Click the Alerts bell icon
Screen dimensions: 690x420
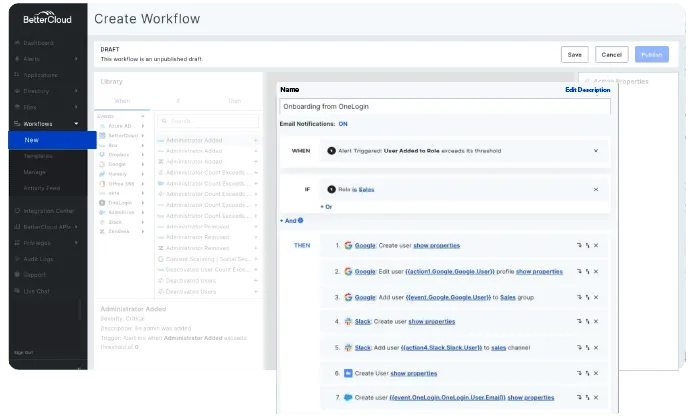[17, 59]
